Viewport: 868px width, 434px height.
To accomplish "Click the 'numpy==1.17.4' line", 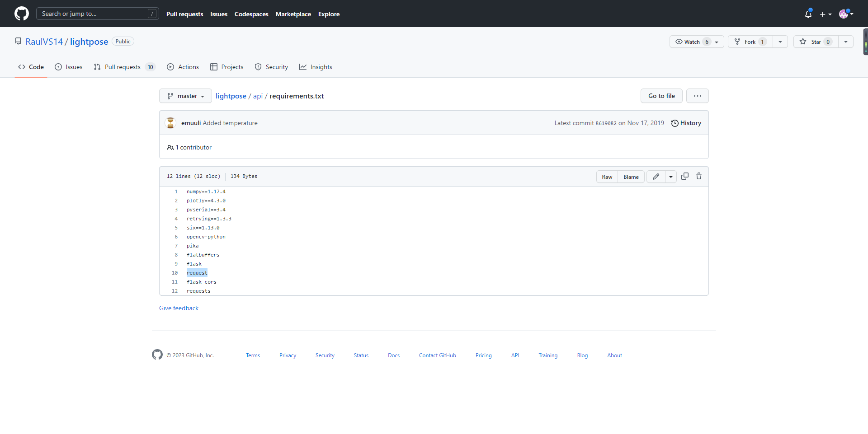I will (206, 191).
